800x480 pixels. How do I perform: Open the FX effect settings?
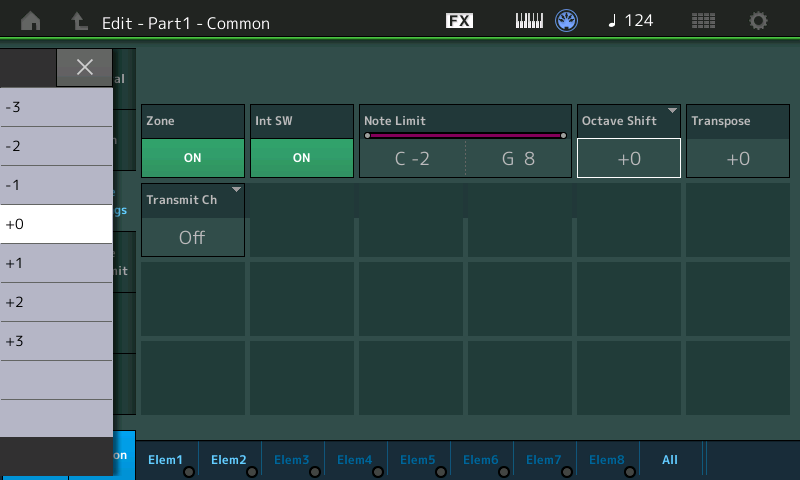(459, 20)
